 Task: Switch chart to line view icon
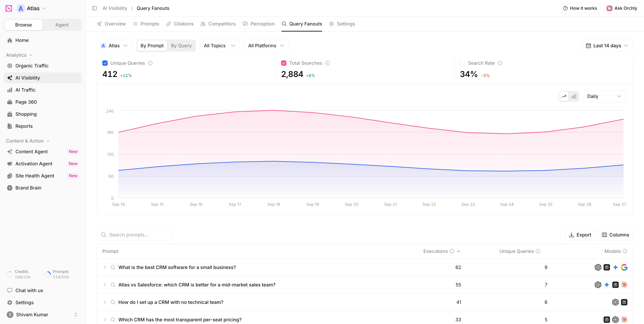564,96
